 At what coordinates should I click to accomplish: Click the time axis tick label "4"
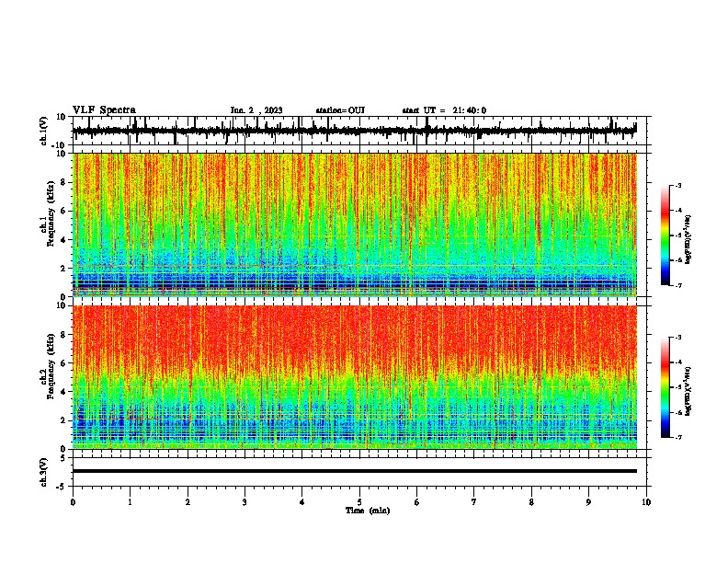(302, 502)
